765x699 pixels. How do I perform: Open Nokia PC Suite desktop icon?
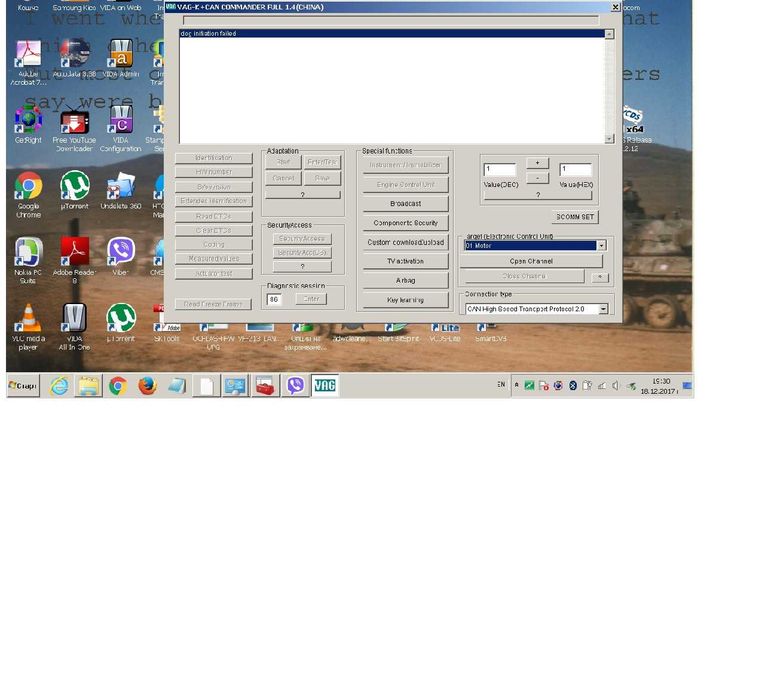[x=28, y=260]
